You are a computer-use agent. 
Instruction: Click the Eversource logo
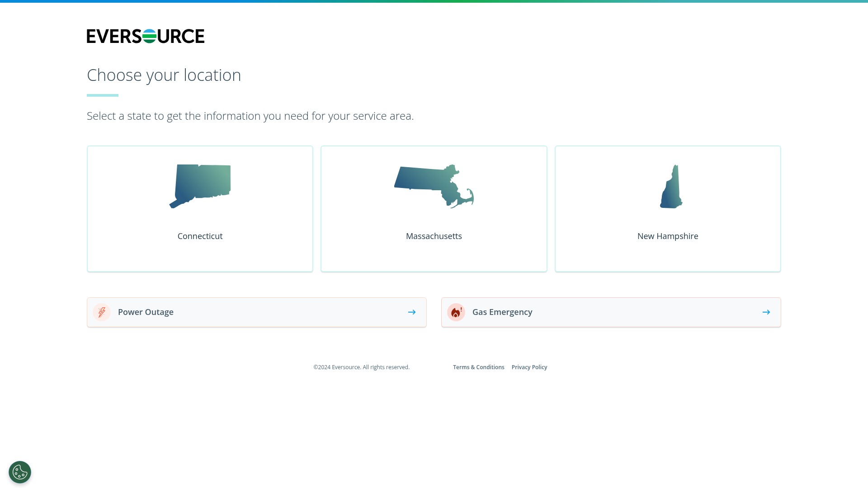click(x=146, y=36)
